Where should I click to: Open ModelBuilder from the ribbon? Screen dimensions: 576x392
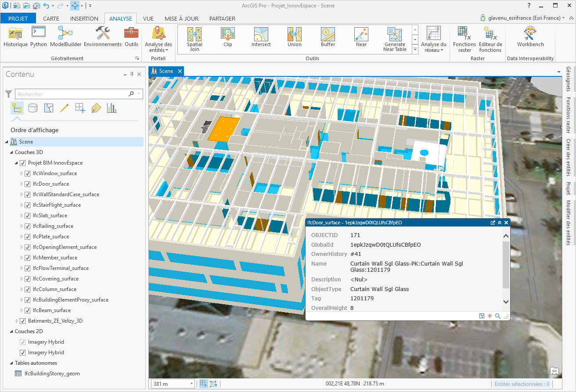(65, 37)
